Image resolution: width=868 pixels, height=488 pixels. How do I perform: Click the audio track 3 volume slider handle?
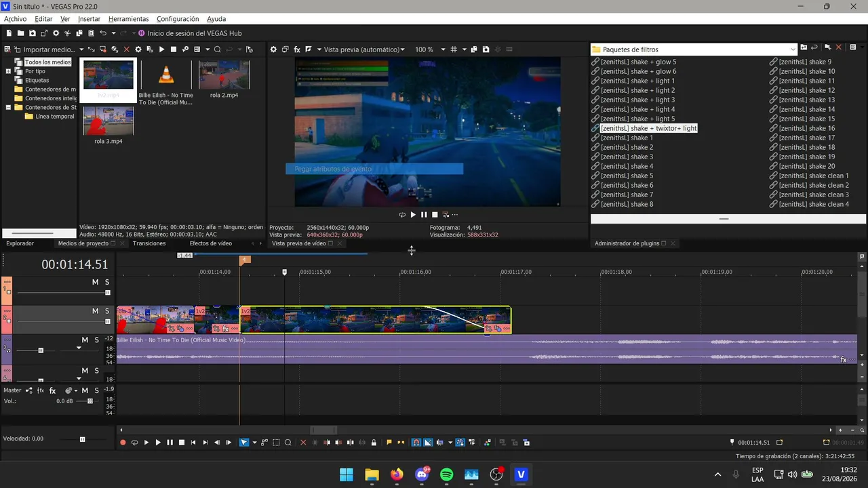[x=41, y=350]
